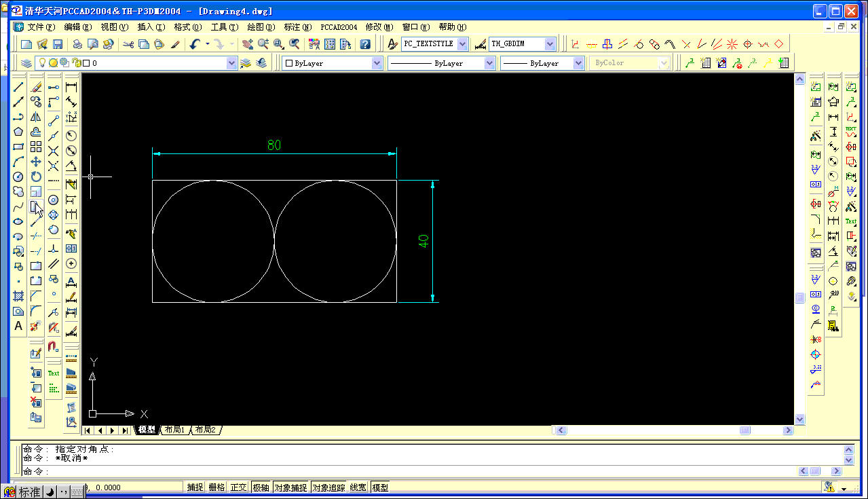Click the Dimension Style icon
Viewport: 868px width, 499px height.
[480, 44]
